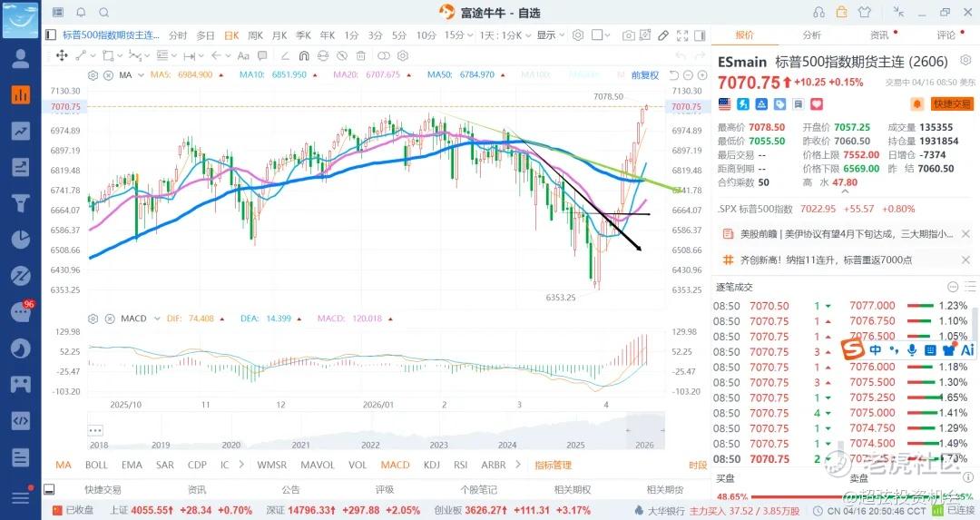
Task: Open the orange quotes chart sidebar icon
Action: pyautogui.click(x=21, y=95)
